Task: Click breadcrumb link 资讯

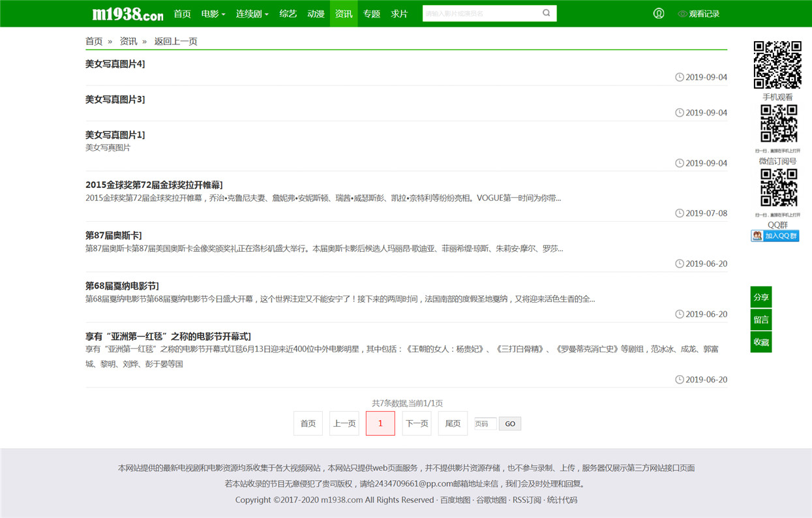Action: pos(128,41)
